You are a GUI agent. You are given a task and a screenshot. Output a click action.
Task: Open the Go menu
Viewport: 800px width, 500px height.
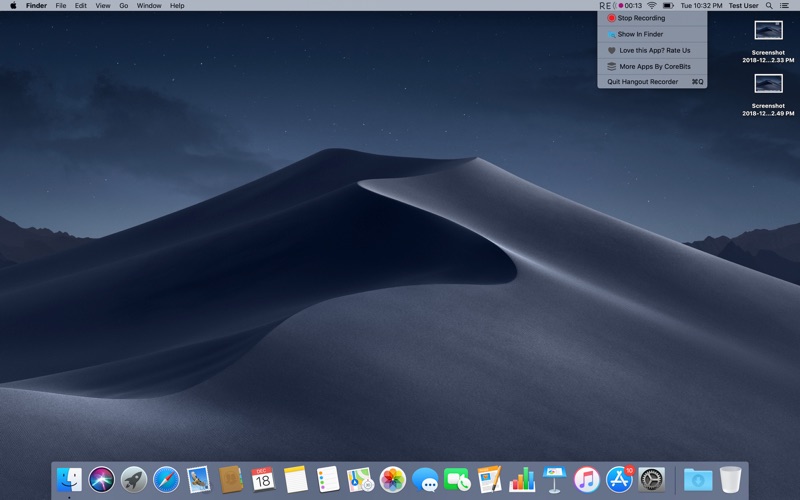123,6
